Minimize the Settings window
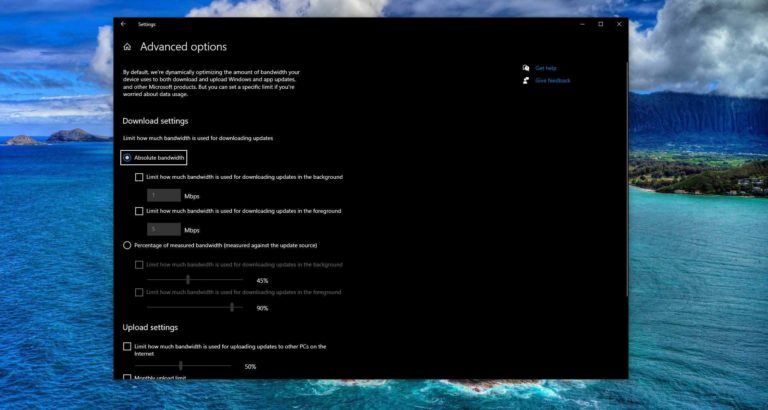 [x=582, y=24]
